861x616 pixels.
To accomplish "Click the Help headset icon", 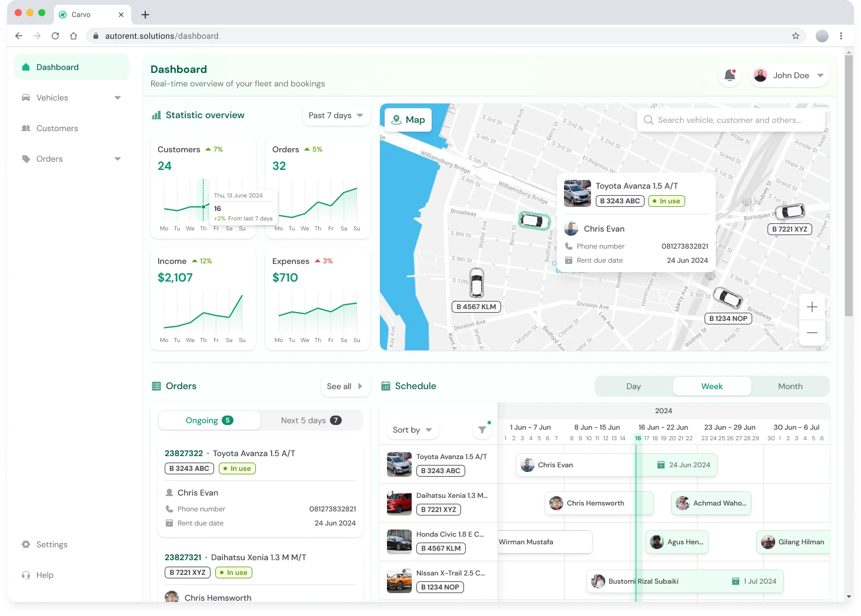I will [x=26, y=575].
